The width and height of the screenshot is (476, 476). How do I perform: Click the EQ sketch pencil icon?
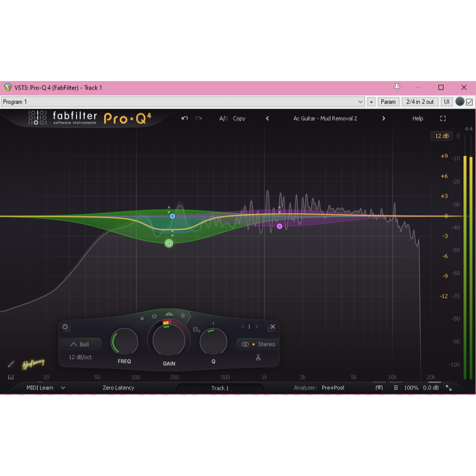click(x=11, y=364)
